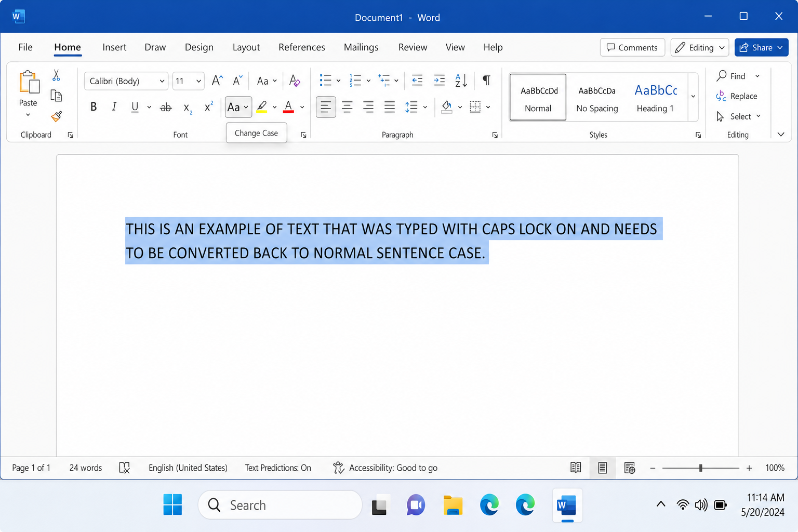Viewport: 798px width, 532px height.
Task: Toggle Italic formatting
Action: click(x=114, y=107)
